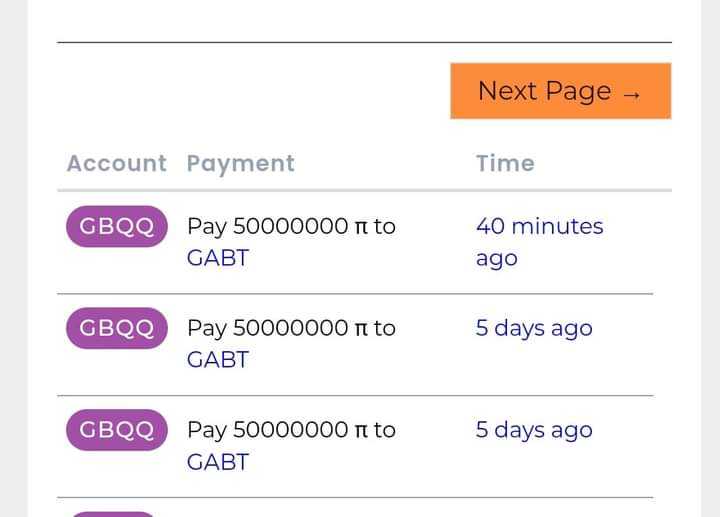Click "5 days ago" in the second row
Screen dimensions: 720x517
click(x=534, y=328)
